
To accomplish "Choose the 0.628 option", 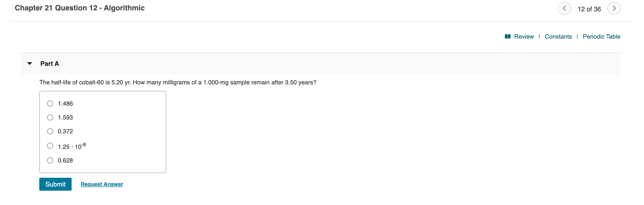I will pyautogui.click(x=50, y=160).
